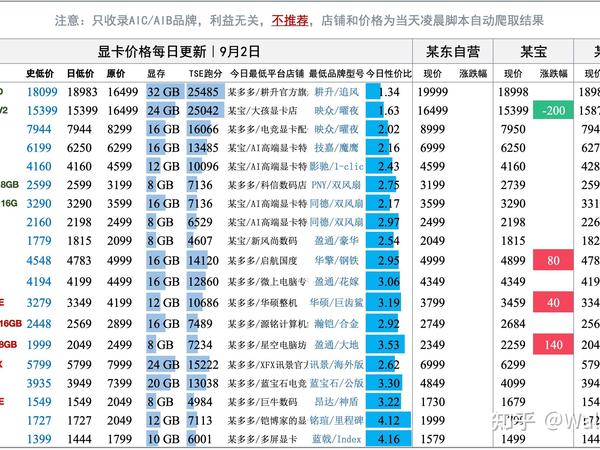Viewport: 600px width, 450px height.
Task: Click shop cell 某多多/启航国度
Action: click(x=262, y=261)
